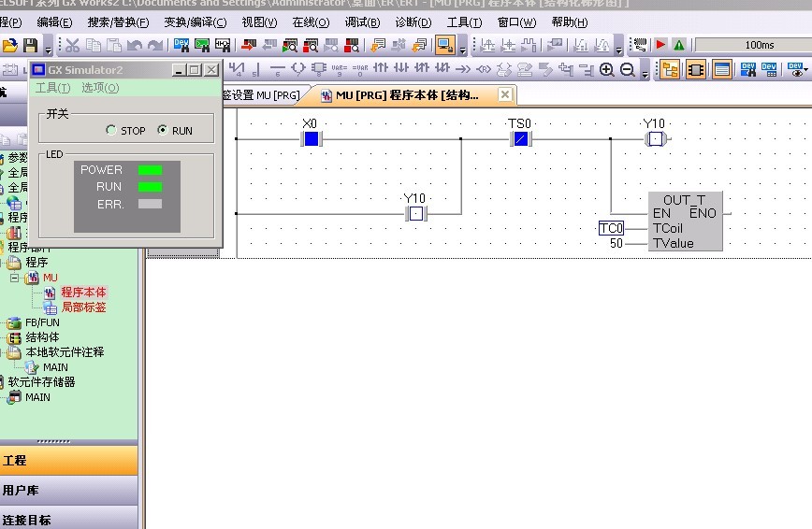Click the Cut scissors icon

click(x=73, y=45)
